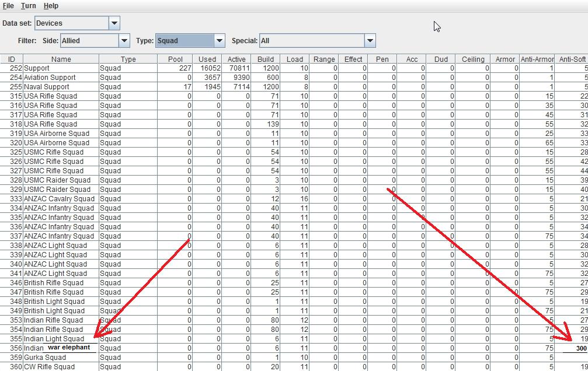Image resolution: width=588 pixels, height=371 pixels.
Task: Sort by the Active column header
Action: [x=236, y=60]
